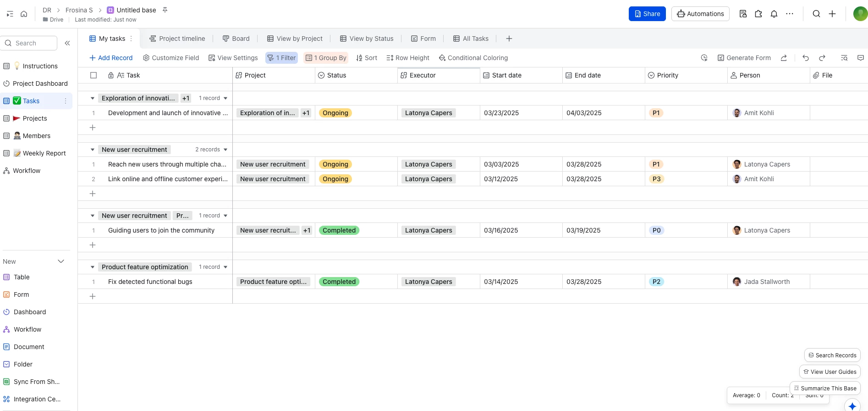Click the P0 priority tag
This screenshot has width=868, height=411.
click(657, 230)
